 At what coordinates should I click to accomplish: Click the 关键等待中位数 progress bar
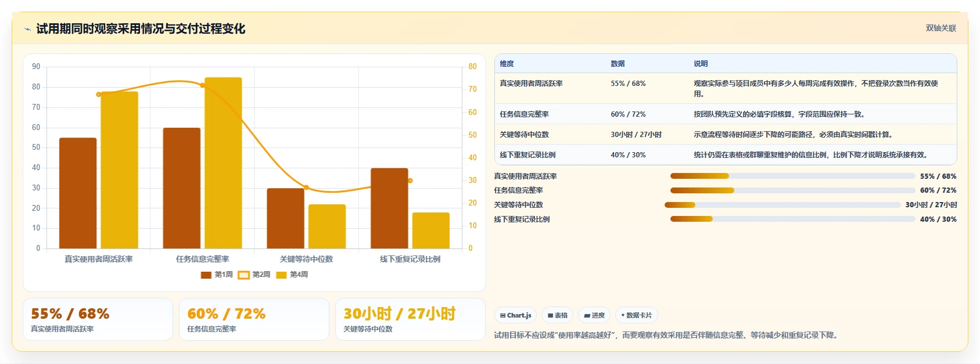(x=782, y=205)
